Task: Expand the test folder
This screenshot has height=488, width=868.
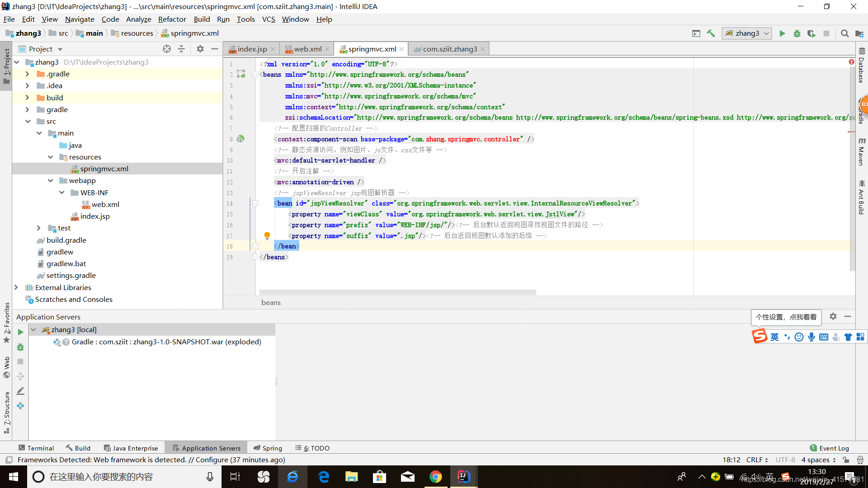Action: click(x=38, y=228)
